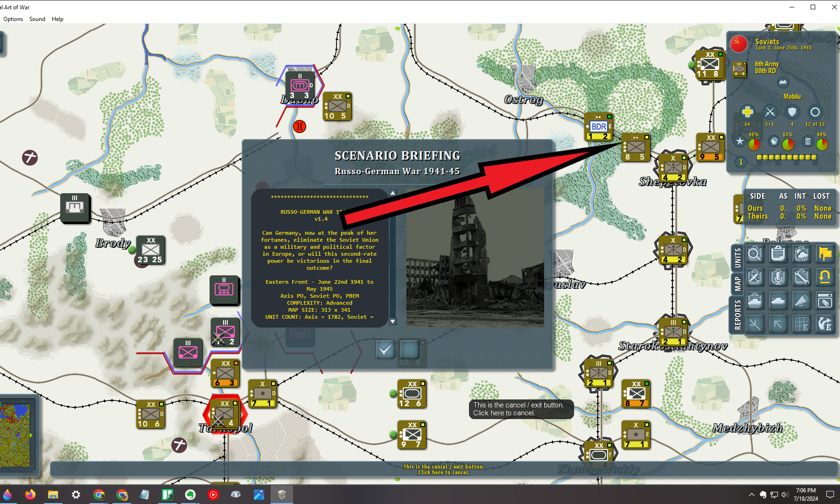This screenshot has height=504, width=840.
Task: Click the plain tank icon button
Action: tap(778, 301)
